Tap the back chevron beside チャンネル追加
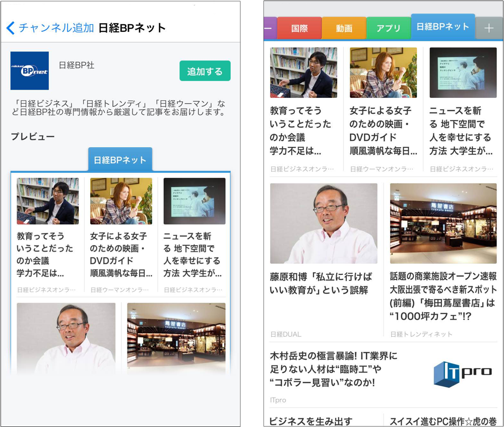The height and width of the screenshot is (427, 504). point(10,28)
